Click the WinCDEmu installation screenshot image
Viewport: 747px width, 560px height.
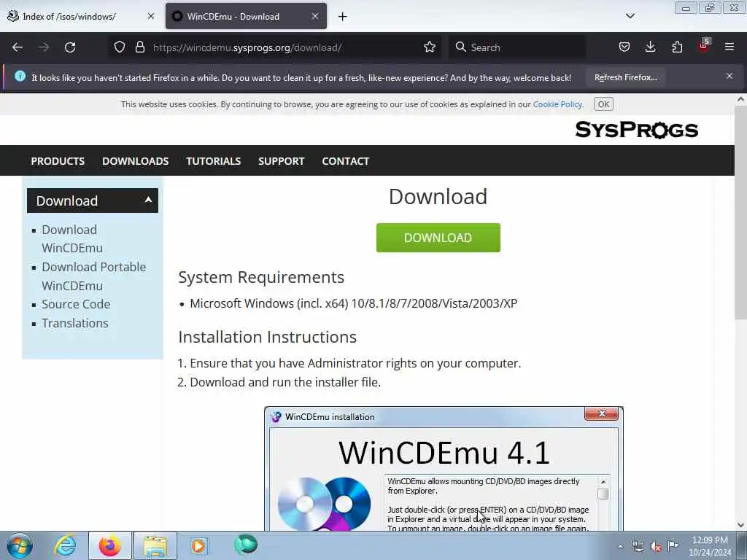(x=444, y=469)
